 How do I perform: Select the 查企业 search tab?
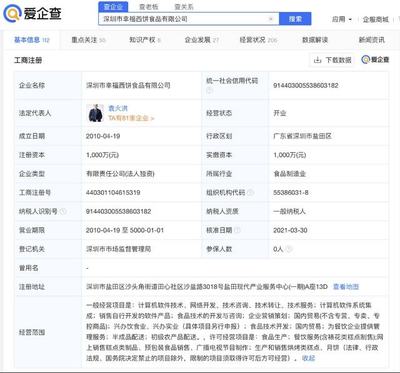pos(113,6)
